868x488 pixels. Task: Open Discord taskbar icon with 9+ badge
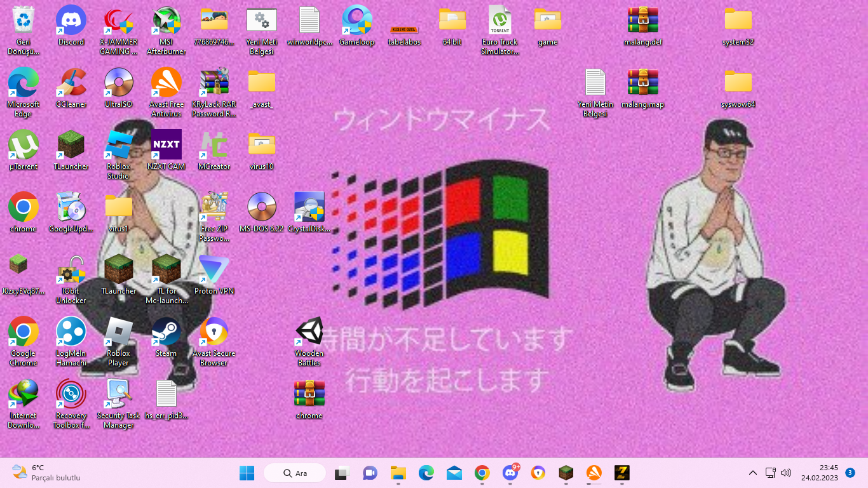510,473
